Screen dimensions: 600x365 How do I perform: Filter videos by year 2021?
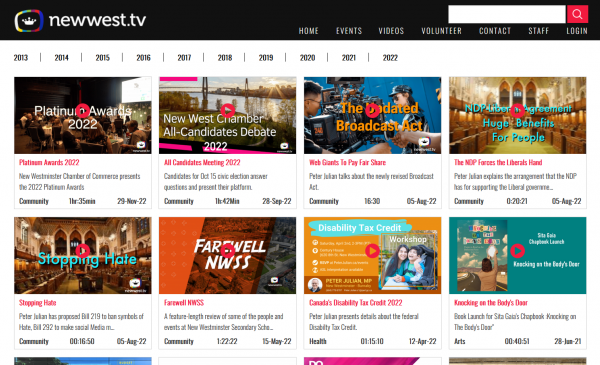[349, 58]
